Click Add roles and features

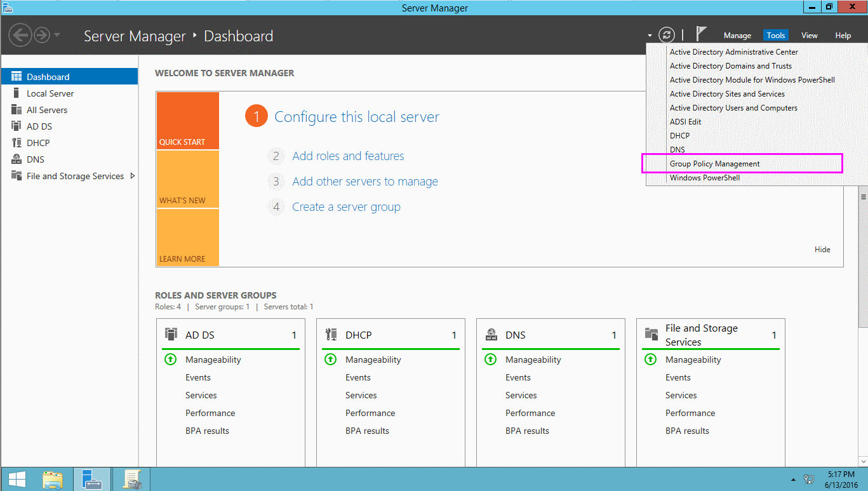coord(348,156)
